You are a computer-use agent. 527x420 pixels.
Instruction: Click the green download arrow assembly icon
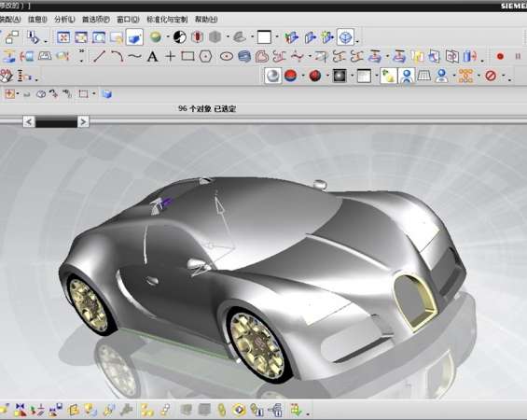[x=296, y=410]
